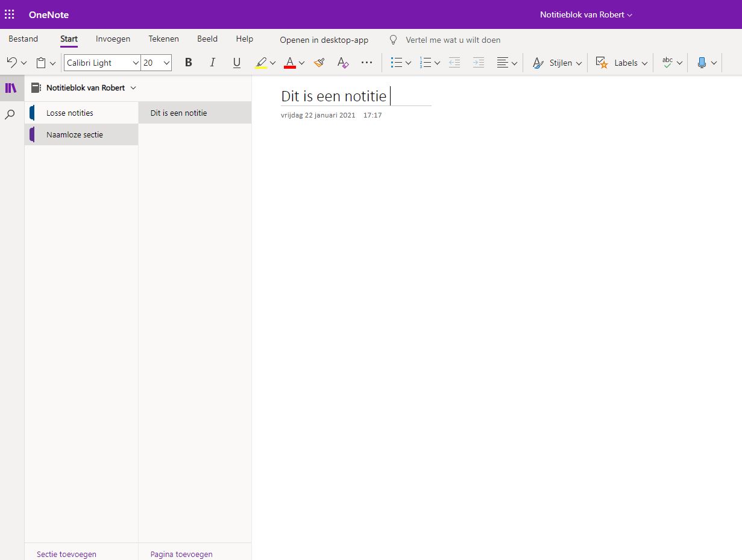Run spell check with the abc icon
This screenshot has width=742, height=560.
(667, 62)
